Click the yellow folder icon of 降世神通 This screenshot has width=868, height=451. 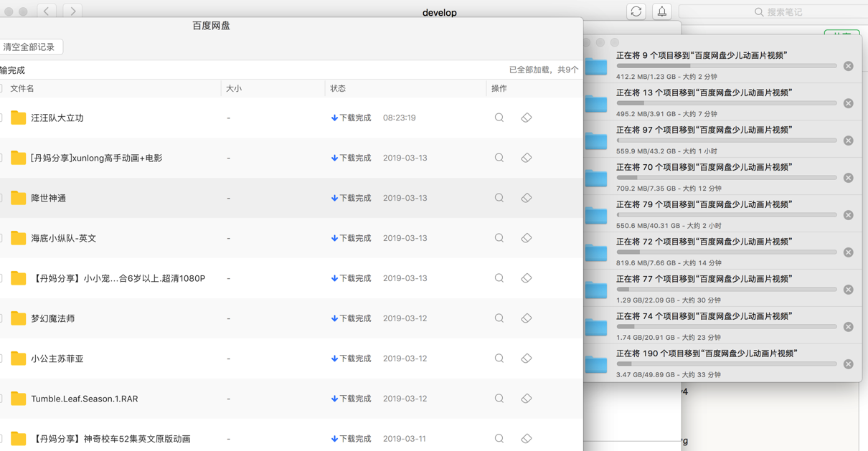19,198
